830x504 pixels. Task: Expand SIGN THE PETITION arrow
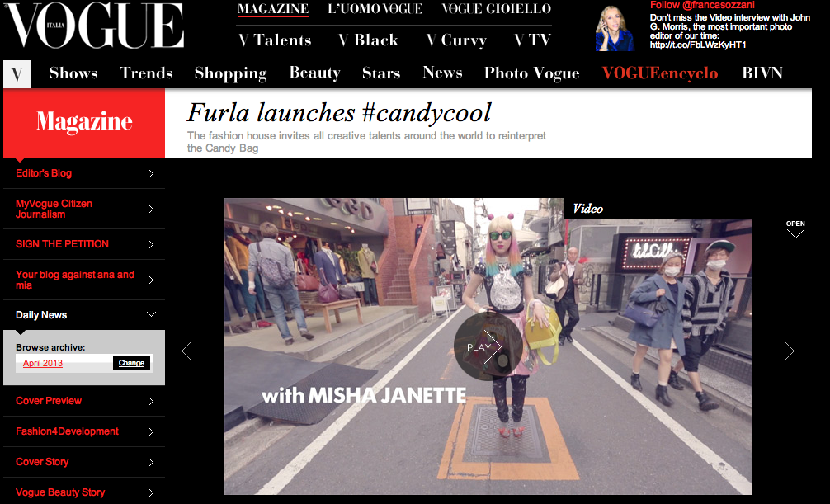151,244
